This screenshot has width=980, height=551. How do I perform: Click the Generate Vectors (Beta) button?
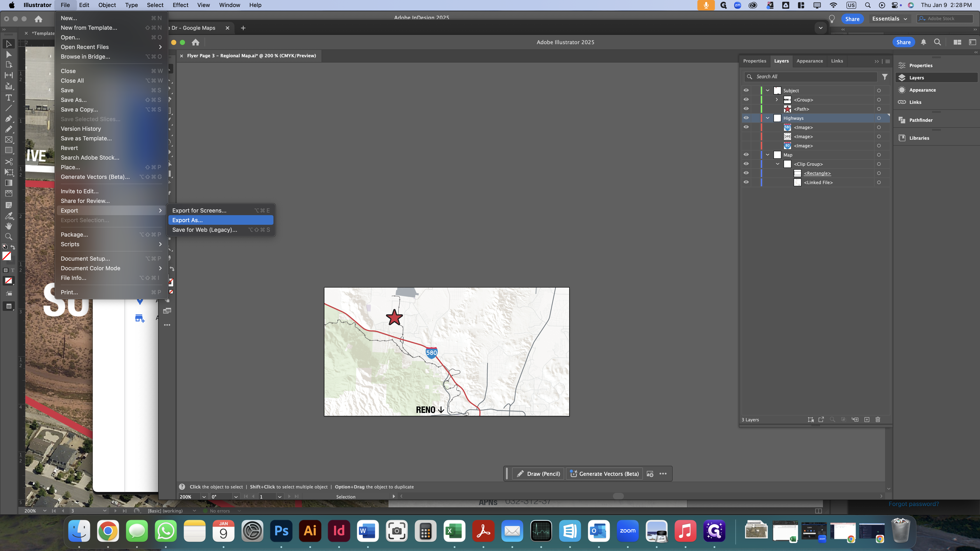(x=604, y=474)
